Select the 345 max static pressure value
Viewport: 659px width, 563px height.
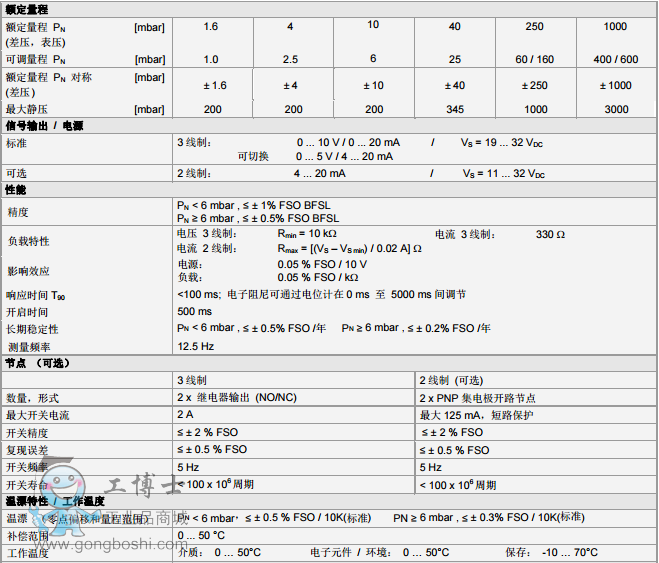click(x=453, y=109)
